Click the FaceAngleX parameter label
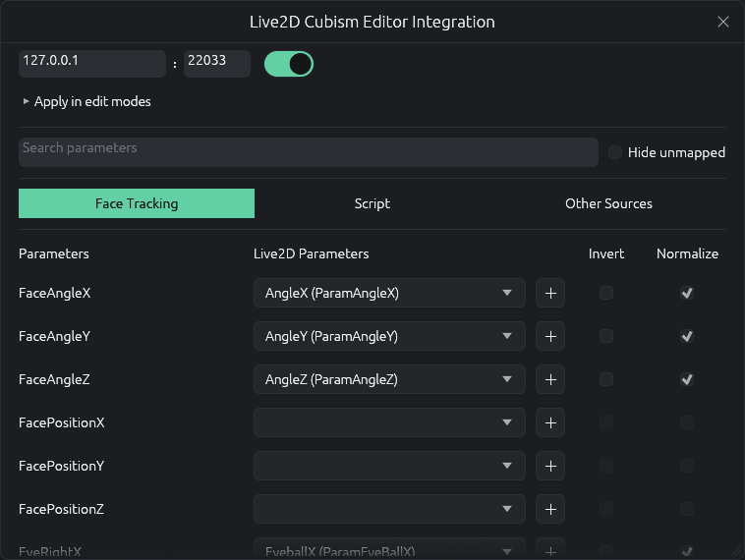The width and height of the screenshot is (745, 560). (x=55, y=293)
